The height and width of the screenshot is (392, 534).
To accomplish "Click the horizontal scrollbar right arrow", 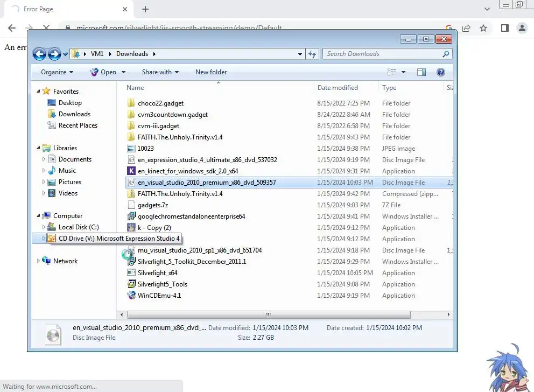I will click(x=448, y=314).
